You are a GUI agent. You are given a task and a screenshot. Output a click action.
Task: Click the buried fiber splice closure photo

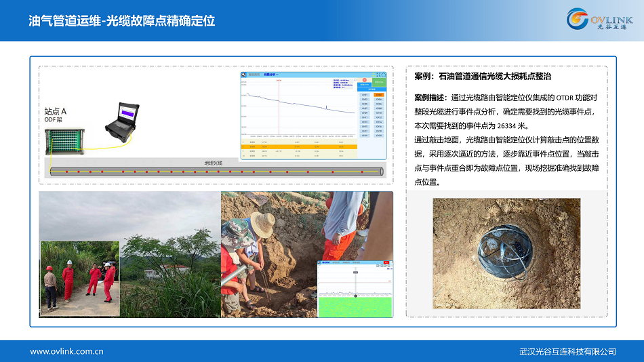[x=506, y=253]
